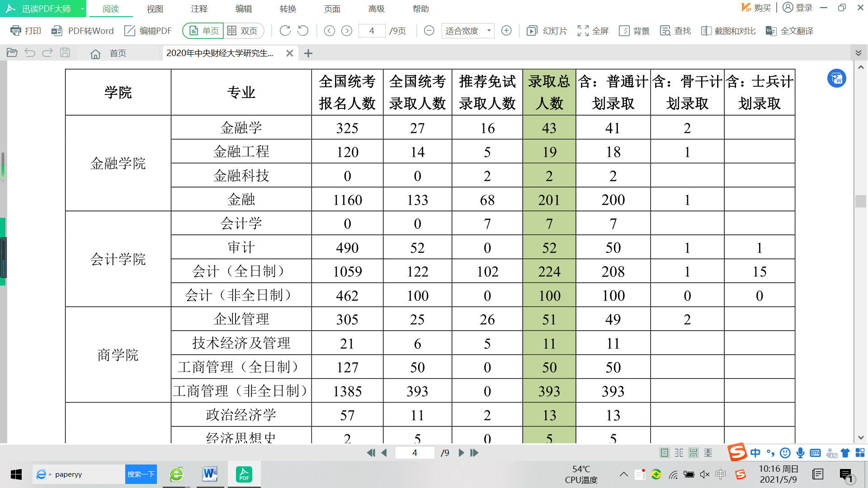Image resolution: width=868 pixels, height=488 pixels.
Task: Switch to 双页 double page view
Action: tap(243, 31)
